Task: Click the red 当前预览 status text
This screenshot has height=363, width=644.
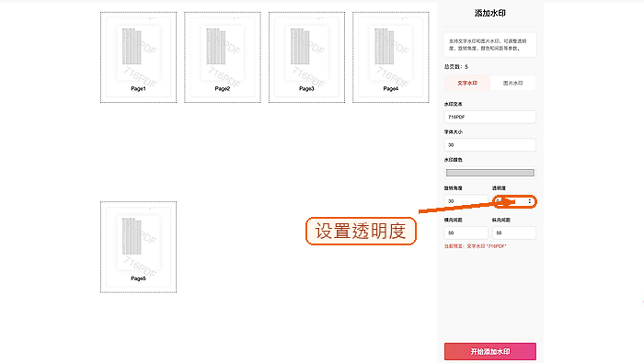Action: (476, 246)
